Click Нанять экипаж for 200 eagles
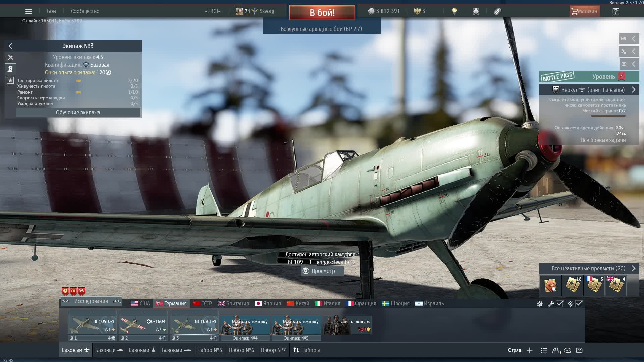644x362 pixels. [347, 325]
